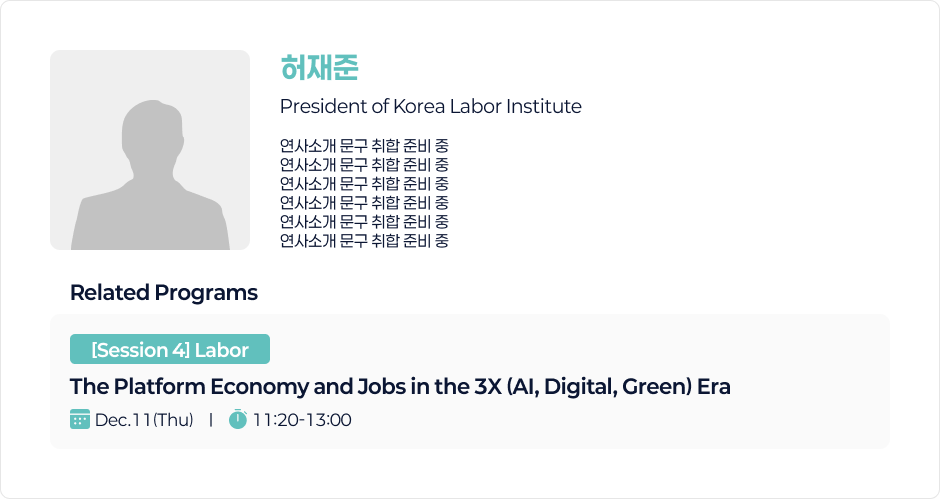Click the divider between date and time
This screenshot has height=499, width=940.
(x=211, y=420)
